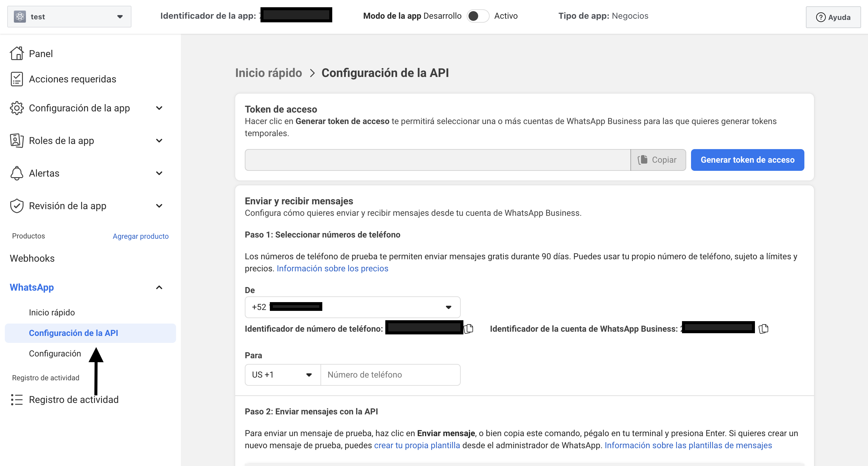Click the Número de teléfono input field
868x466 pixels.
(x=390, y=375)
